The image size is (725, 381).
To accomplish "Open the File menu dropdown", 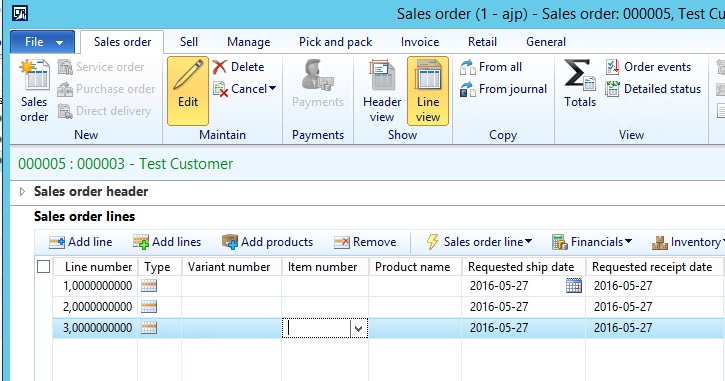I will (x=43, y=42).
